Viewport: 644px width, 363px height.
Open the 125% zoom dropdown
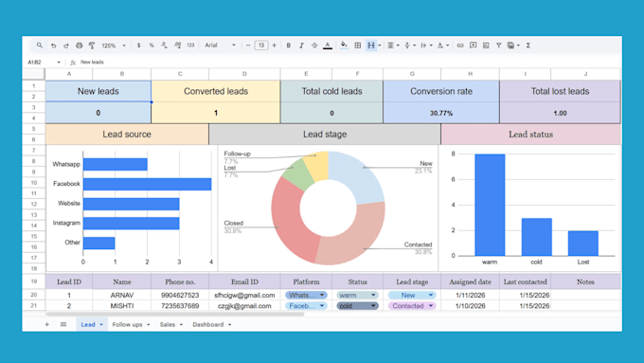[x=114, y=45]
